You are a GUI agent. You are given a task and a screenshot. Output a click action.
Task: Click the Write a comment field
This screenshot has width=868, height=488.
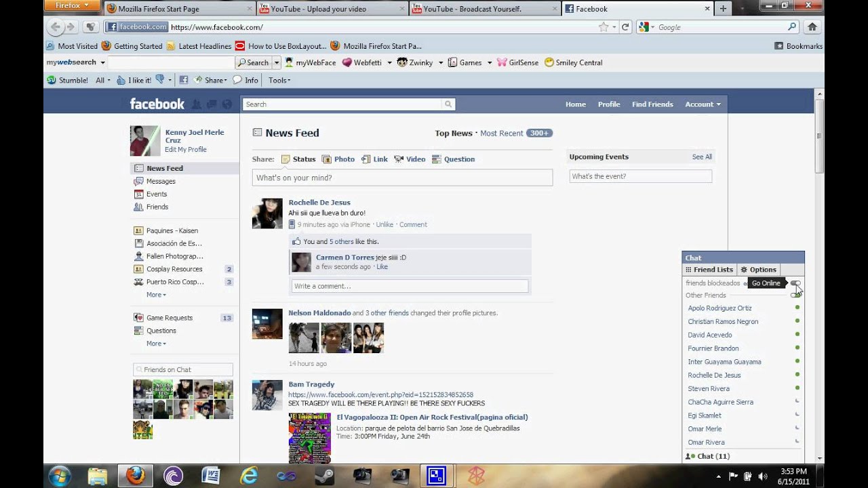410,286
